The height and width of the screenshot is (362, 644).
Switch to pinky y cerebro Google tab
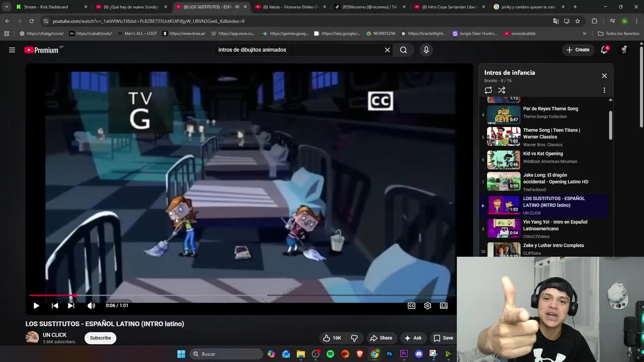click(529, 7)
